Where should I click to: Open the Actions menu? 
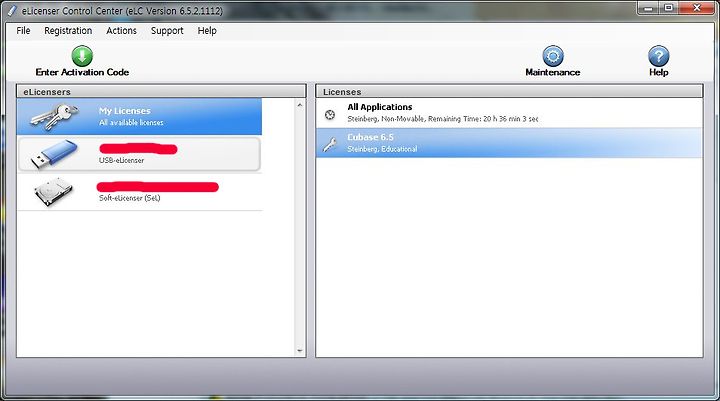121,31
